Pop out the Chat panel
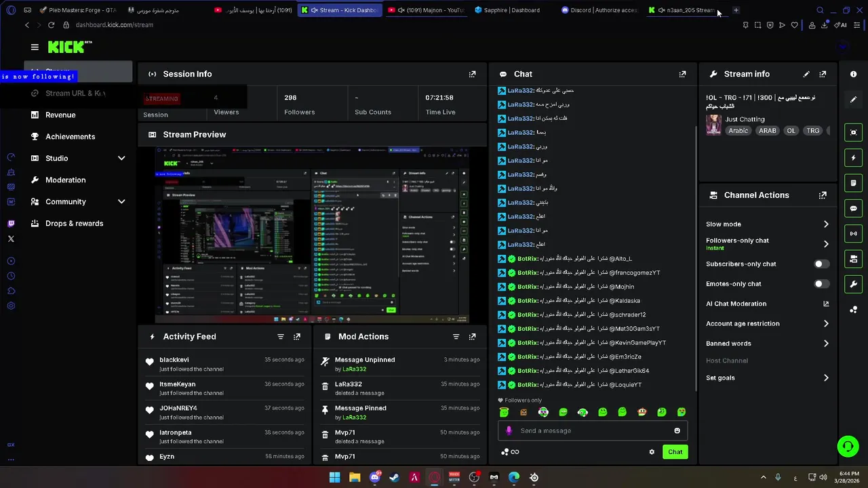The width and height of the screenshot is (868, 488). pos(682,74)
